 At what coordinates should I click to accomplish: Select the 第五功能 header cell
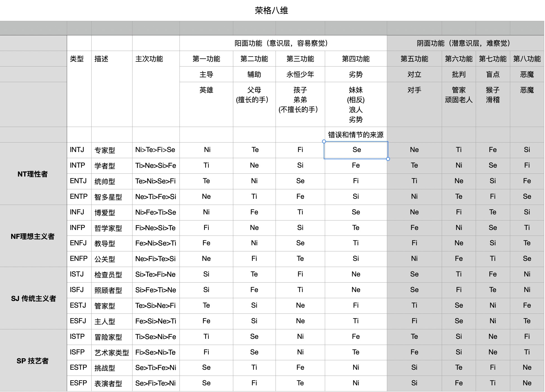(414, 59)
